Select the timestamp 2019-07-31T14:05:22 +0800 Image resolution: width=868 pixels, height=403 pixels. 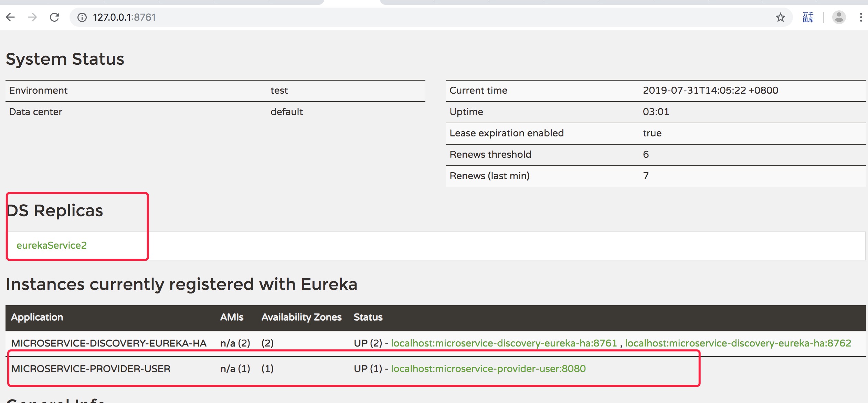[x=710, y=90]
